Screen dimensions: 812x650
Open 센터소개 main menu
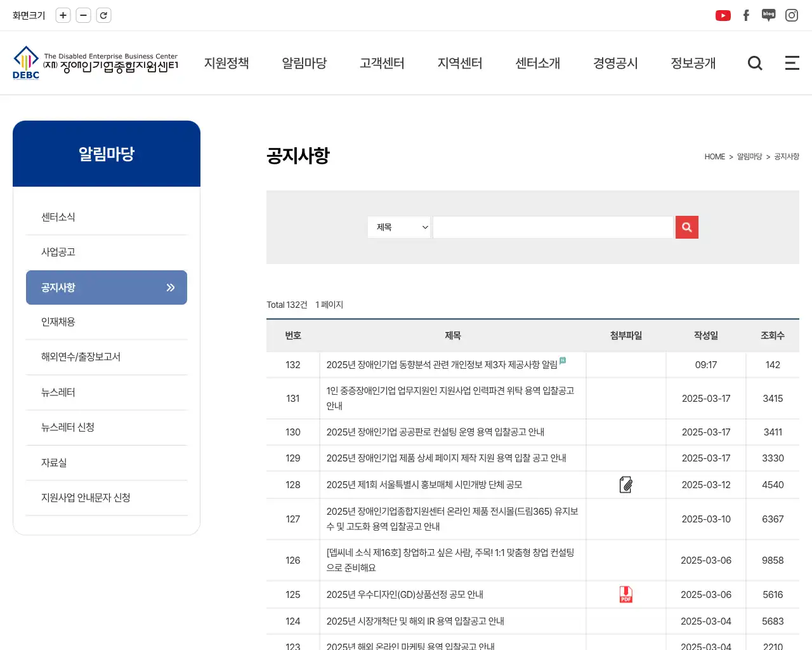pos(538,63)
